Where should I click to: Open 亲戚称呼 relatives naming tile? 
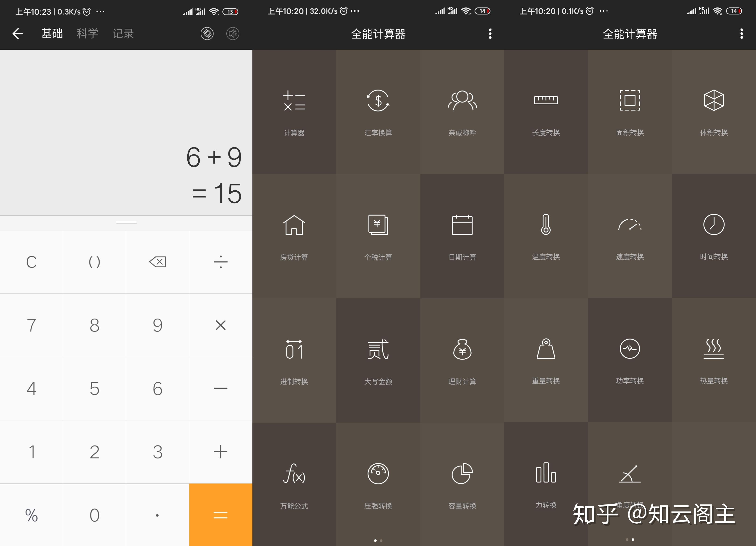point(462,112)
